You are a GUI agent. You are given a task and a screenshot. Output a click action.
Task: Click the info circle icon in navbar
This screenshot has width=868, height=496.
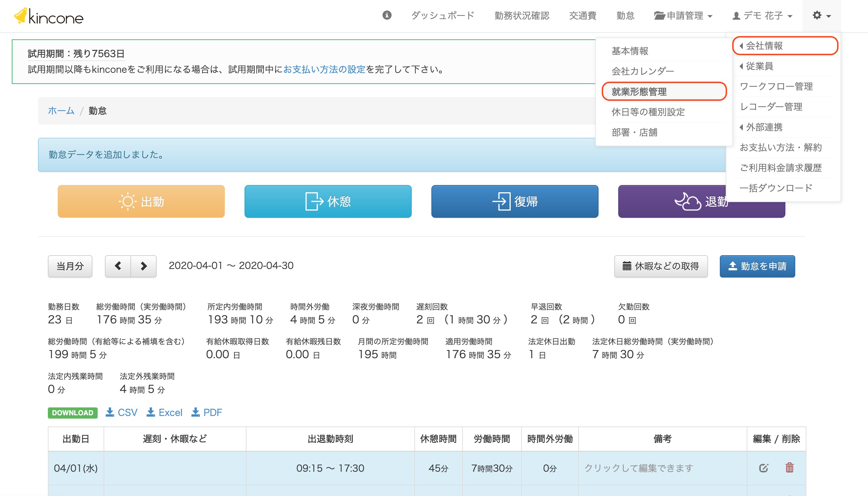point(387,15)
